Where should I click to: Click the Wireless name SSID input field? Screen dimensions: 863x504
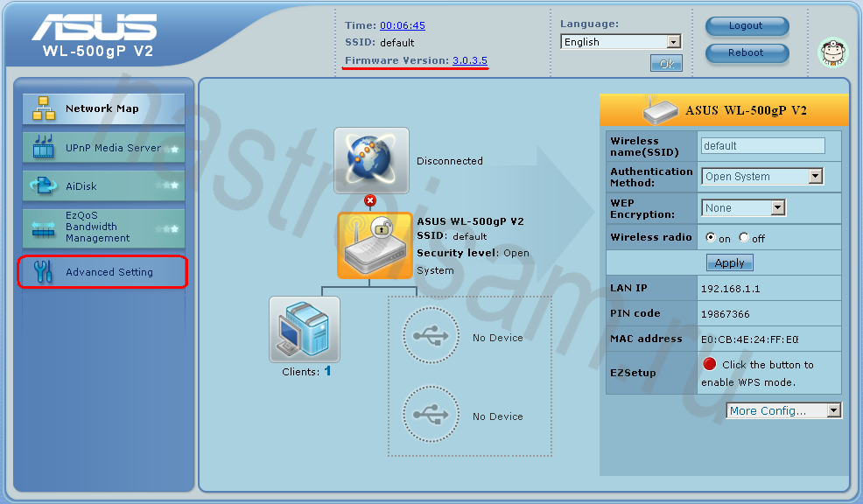762,146
